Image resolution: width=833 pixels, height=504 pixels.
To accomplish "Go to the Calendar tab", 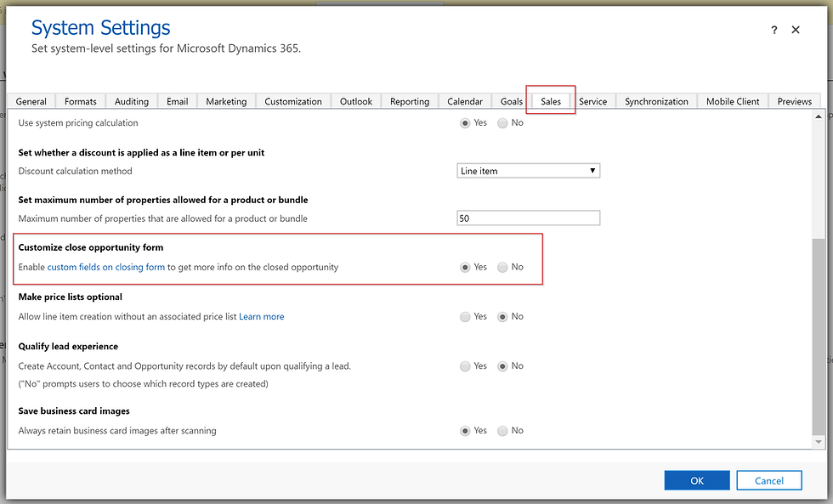I will click(465, 101).
